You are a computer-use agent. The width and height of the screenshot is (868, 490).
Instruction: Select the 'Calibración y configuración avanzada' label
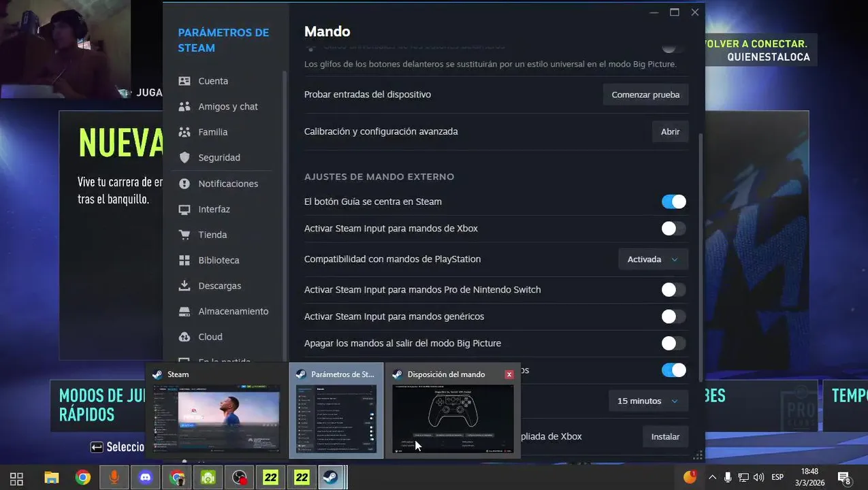(381, 131)
